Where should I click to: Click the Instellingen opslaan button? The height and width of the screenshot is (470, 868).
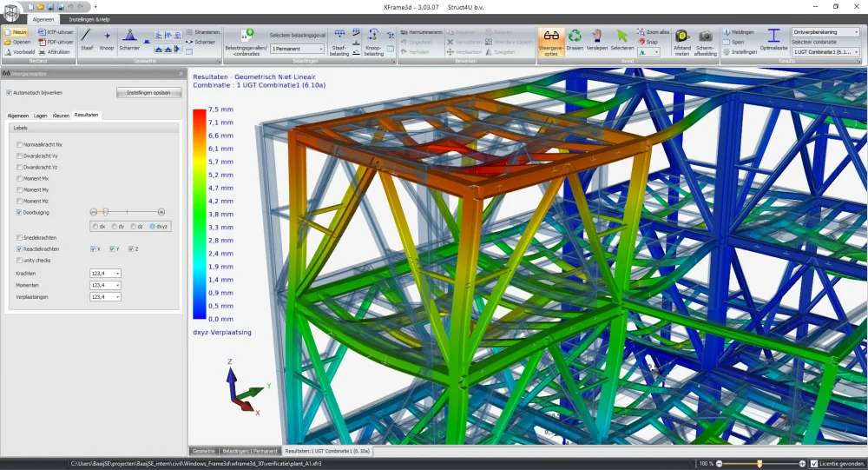(148, 93)
